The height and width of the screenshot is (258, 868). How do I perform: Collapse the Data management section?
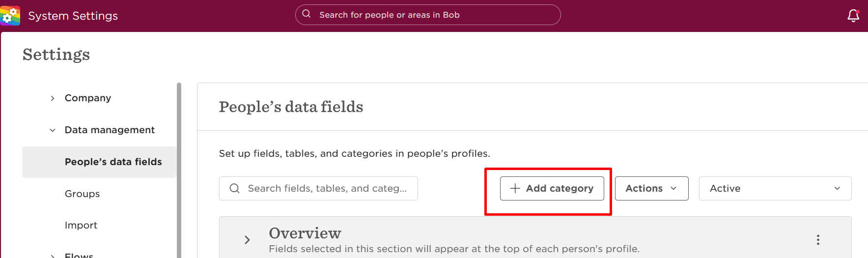point(53,130)
